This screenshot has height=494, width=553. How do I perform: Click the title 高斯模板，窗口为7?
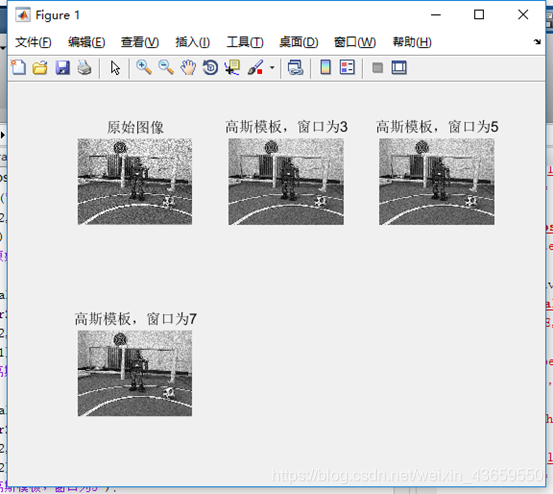135,319
